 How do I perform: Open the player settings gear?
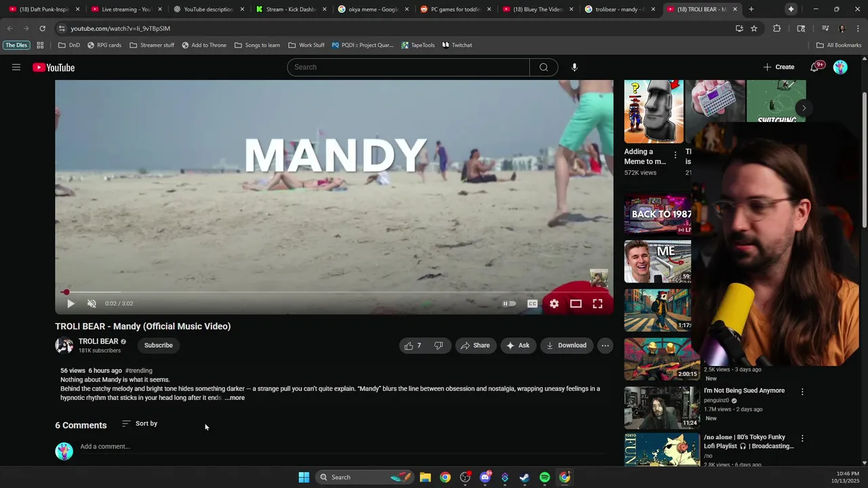pyautogui.click(x=554, y=304)
